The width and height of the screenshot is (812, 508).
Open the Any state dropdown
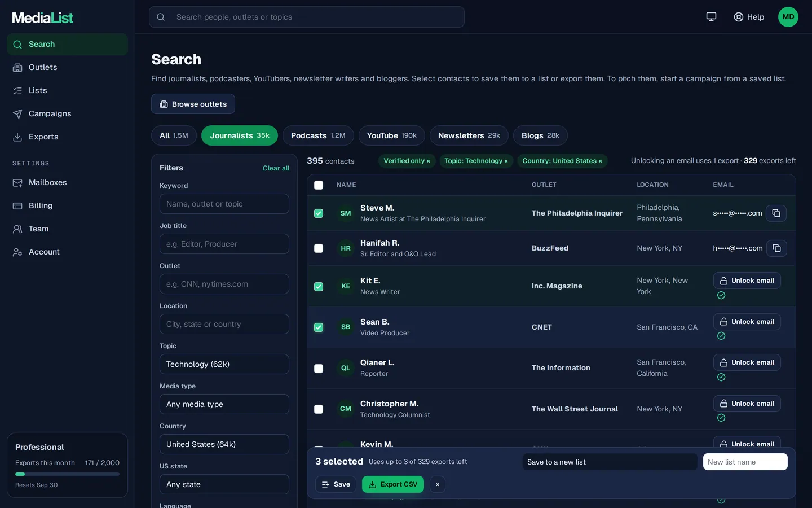[224, 484]
